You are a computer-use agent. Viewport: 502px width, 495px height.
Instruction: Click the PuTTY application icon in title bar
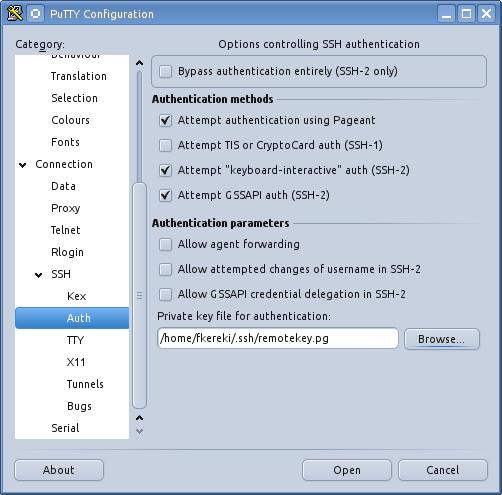coord(15,14)
